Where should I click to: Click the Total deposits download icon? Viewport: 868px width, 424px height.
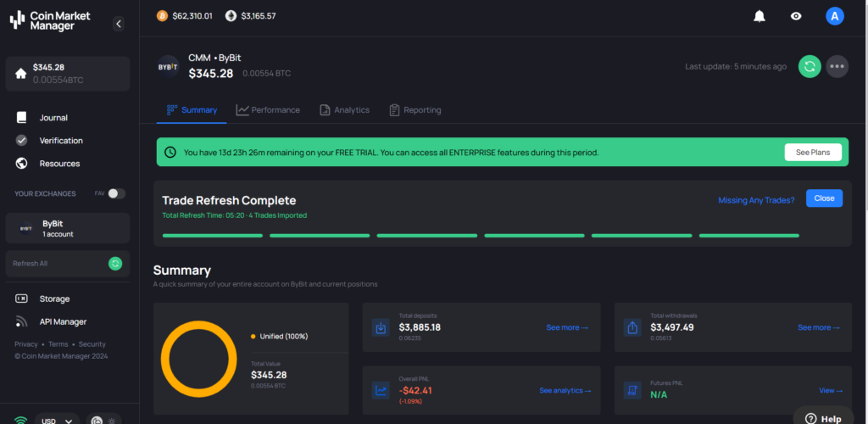point(381,327)
